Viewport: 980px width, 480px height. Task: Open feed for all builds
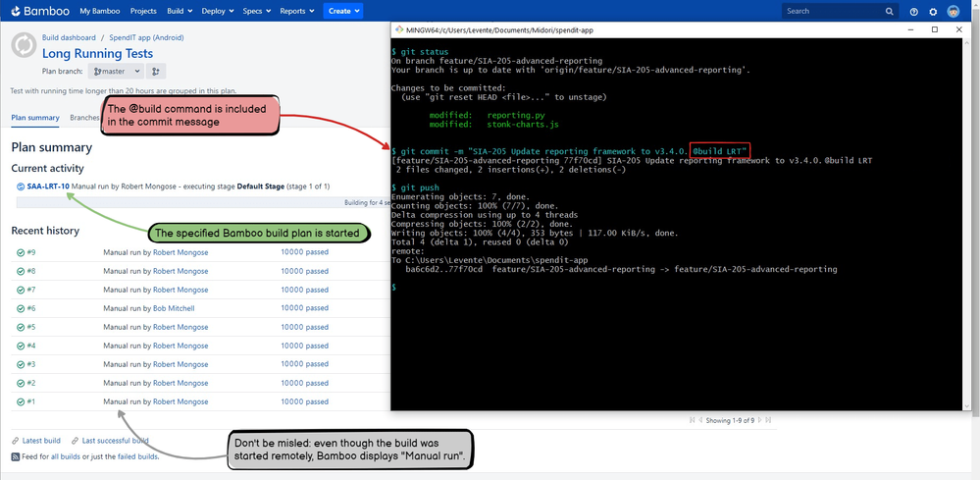66,456
